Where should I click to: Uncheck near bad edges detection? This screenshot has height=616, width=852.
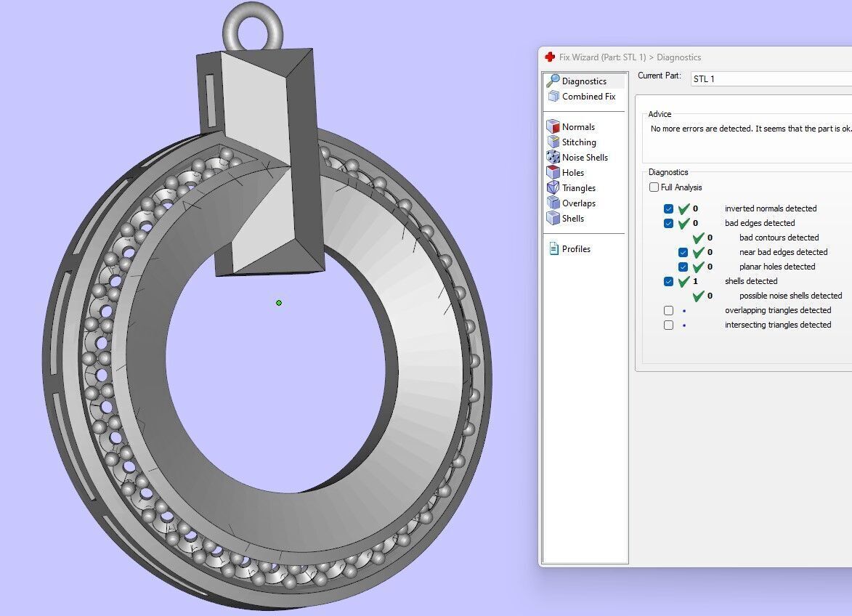pyautogui.click(x=683, y=252)
